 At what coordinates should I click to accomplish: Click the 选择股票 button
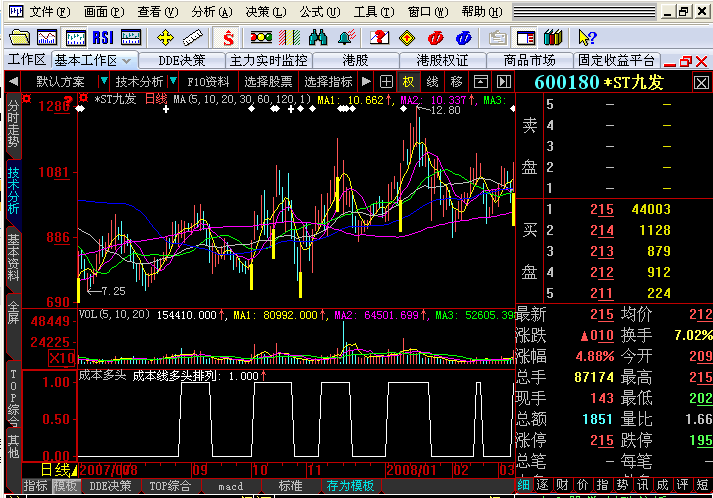pyautogui.click(x=268, y=82)
